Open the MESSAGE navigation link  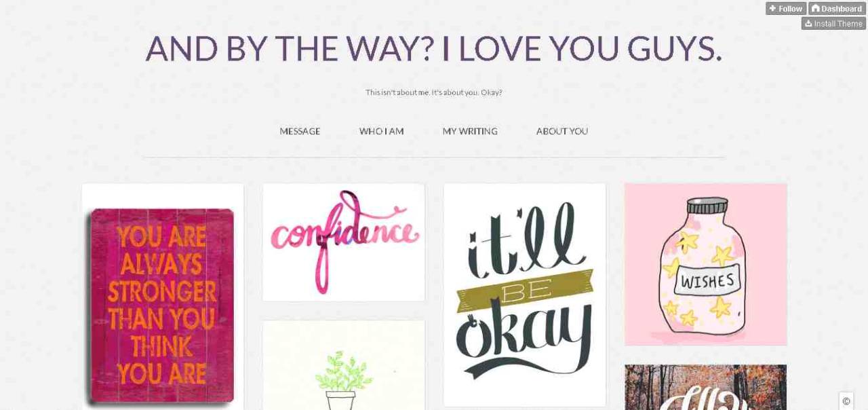click(x=300, y=131)
